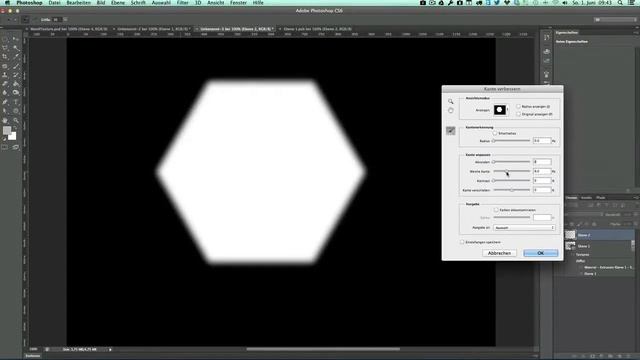
Task: Select the Type tool
Action: pyautogui.click(x=16, y=102)
